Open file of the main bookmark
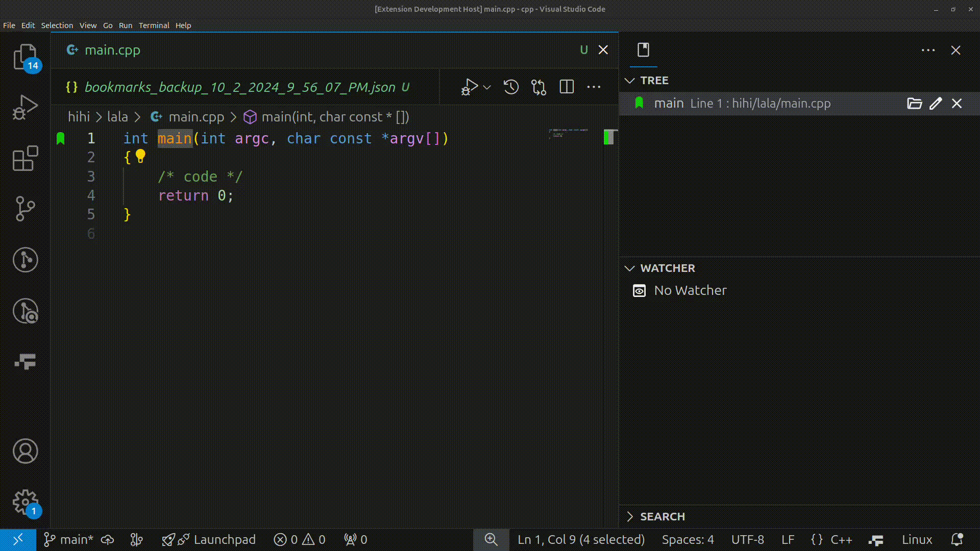Screen dimensions: 980x551 pyautogui.click(x=914, y=104)
